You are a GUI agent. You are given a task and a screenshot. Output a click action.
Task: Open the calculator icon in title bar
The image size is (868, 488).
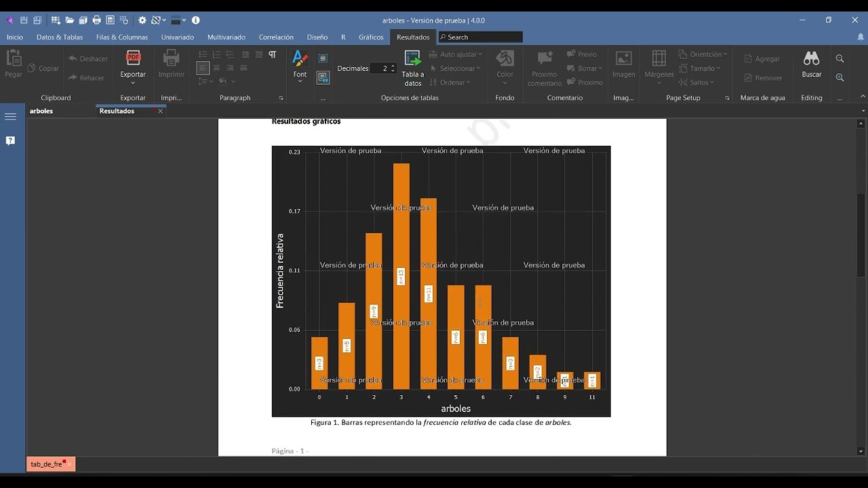coord(110,20)
